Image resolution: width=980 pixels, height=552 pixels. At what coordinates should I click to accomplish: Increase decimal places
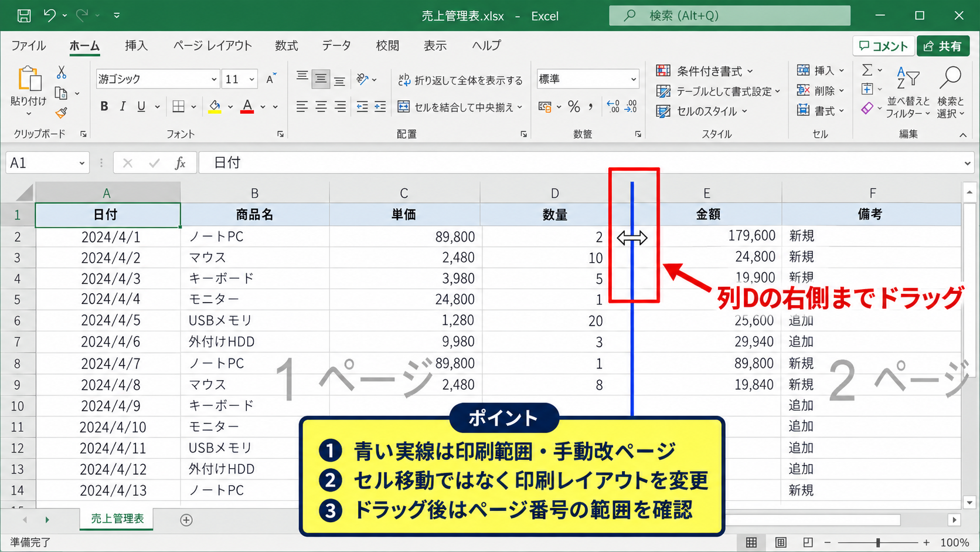pos(613,107)
